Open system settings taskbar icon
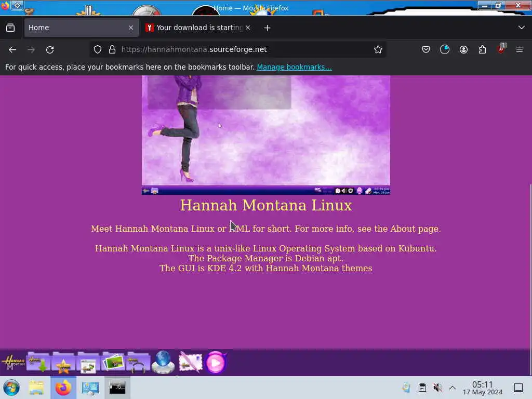 click(x=90, y=388)
